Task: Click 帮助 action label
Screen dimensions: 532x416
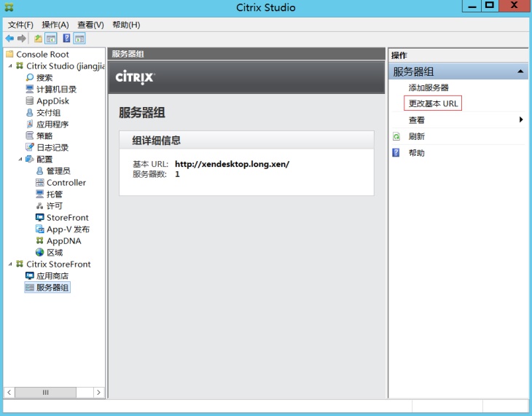Action: click(x=417, y=153)
